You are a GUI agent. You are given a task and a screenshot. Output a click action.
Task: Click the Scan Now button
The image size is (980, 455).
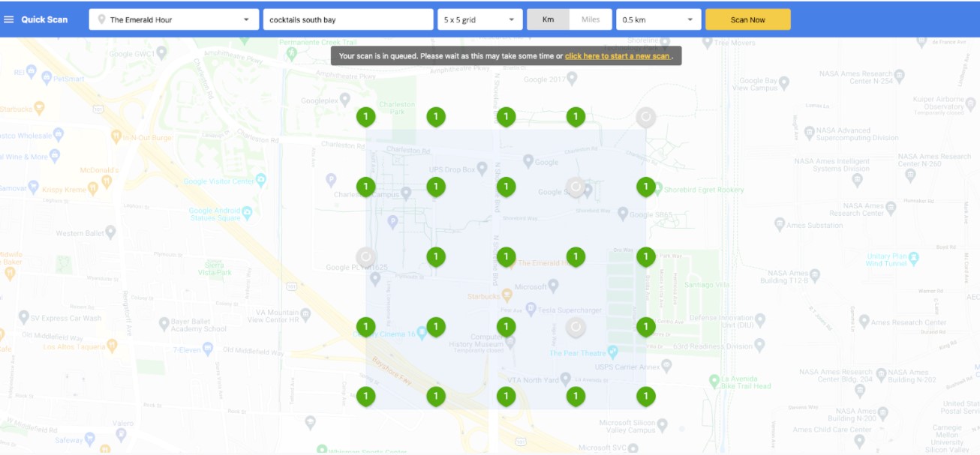[748, 19]
